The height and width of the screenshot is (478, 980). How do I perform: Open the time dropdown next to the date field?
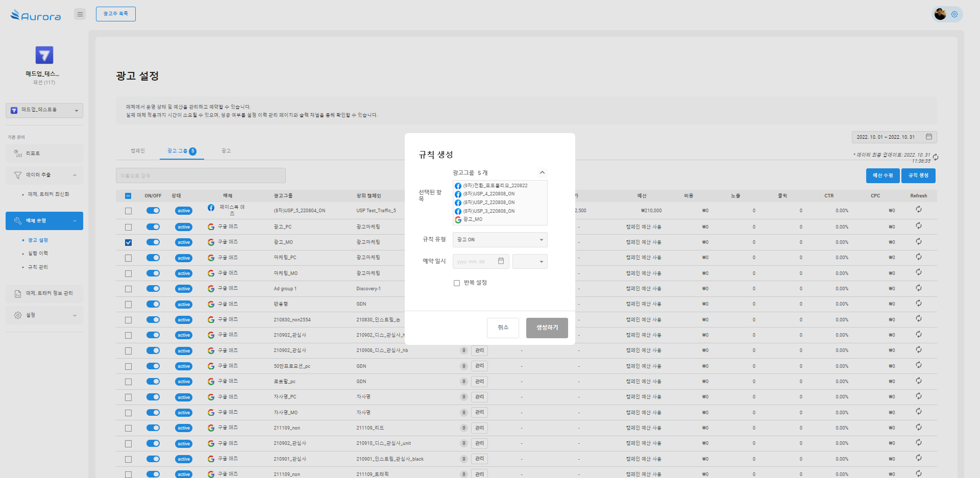[x=530, y=262]
